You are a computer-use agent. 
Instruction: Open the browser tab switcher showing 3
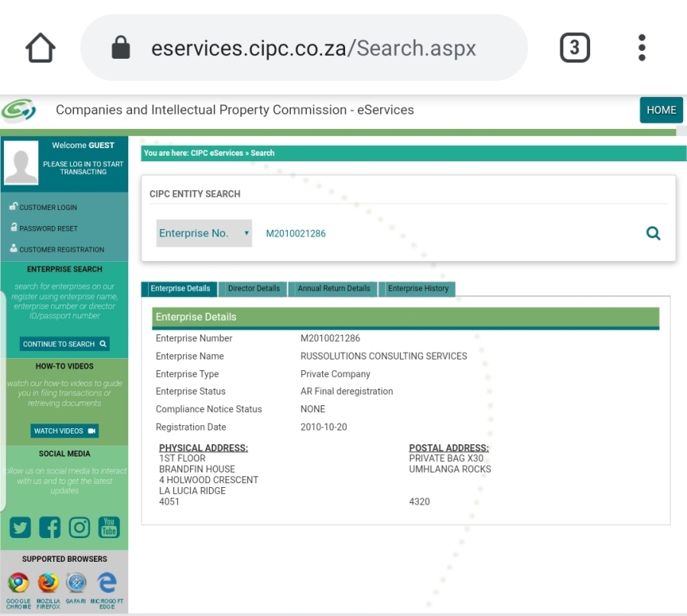point(575,48)
